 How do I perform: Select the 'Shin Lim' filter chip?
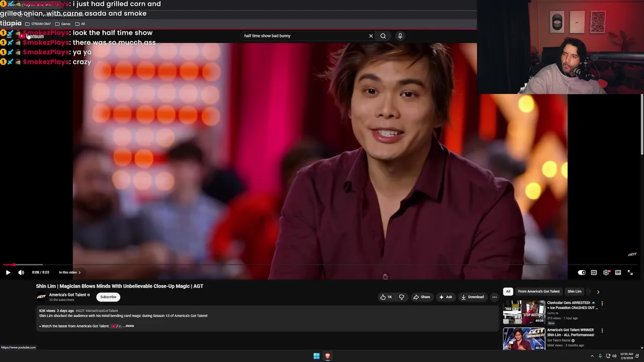point(575,292)
